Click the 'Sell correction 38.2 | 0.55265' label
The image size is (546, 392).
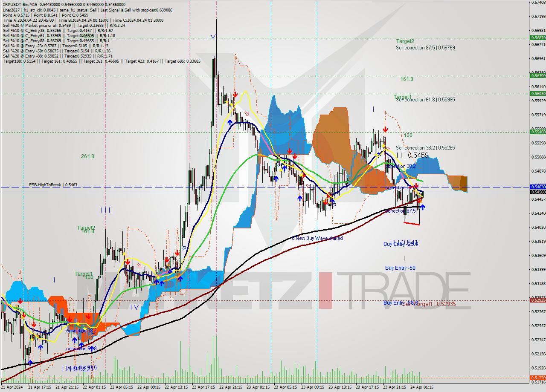tap(425, 148)
